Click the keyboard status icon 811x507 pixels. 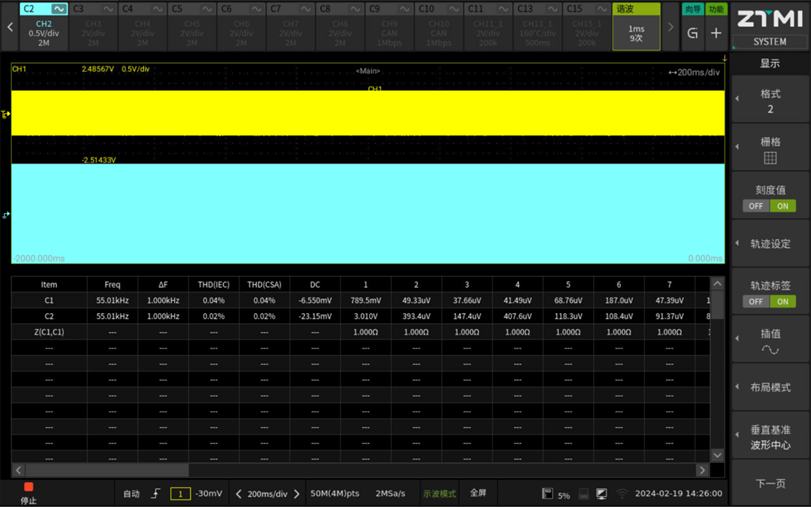(583, 494)
